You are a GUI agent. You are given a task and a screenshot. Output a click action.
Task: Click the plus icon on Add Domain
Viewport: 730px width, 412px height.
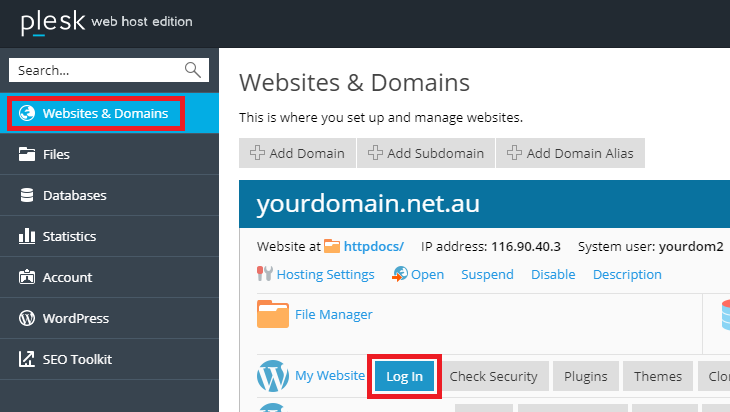(x=257, y=153)
